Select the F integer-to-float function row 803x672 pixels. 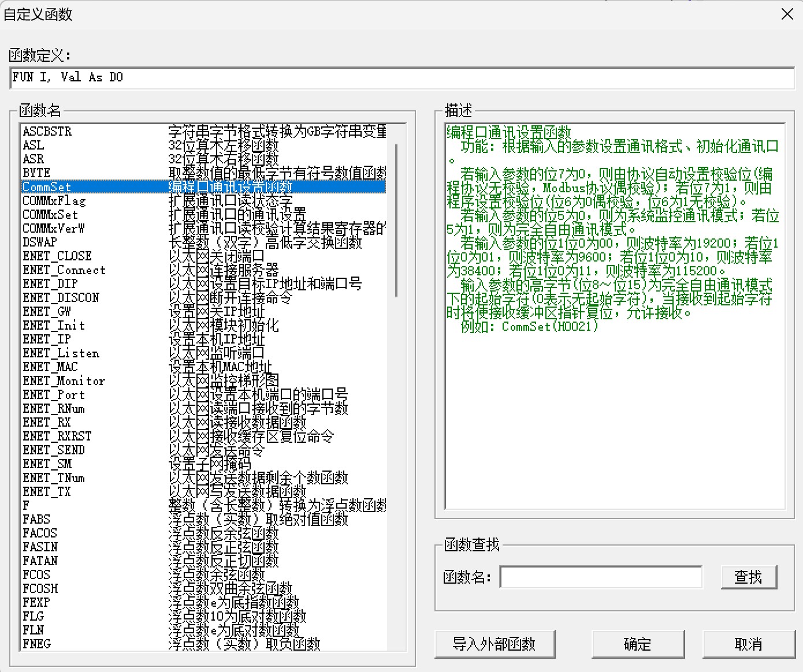point(204,506)
